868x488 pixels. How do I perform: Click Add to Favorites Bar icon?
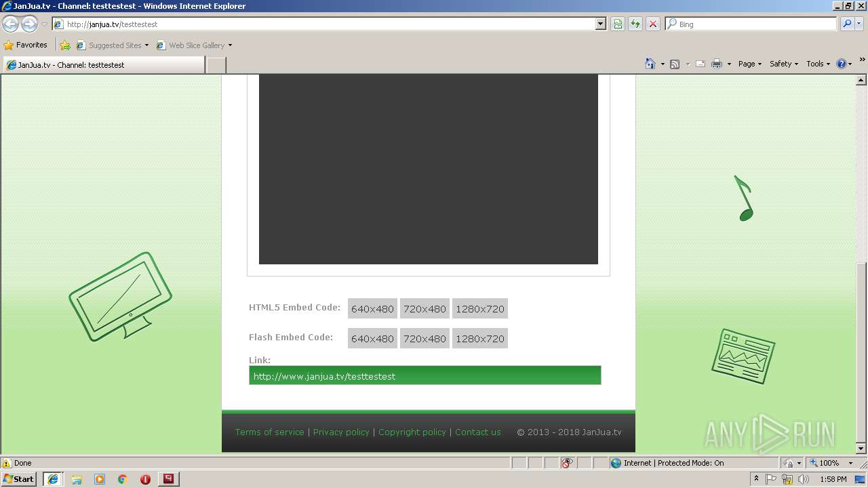65,45
